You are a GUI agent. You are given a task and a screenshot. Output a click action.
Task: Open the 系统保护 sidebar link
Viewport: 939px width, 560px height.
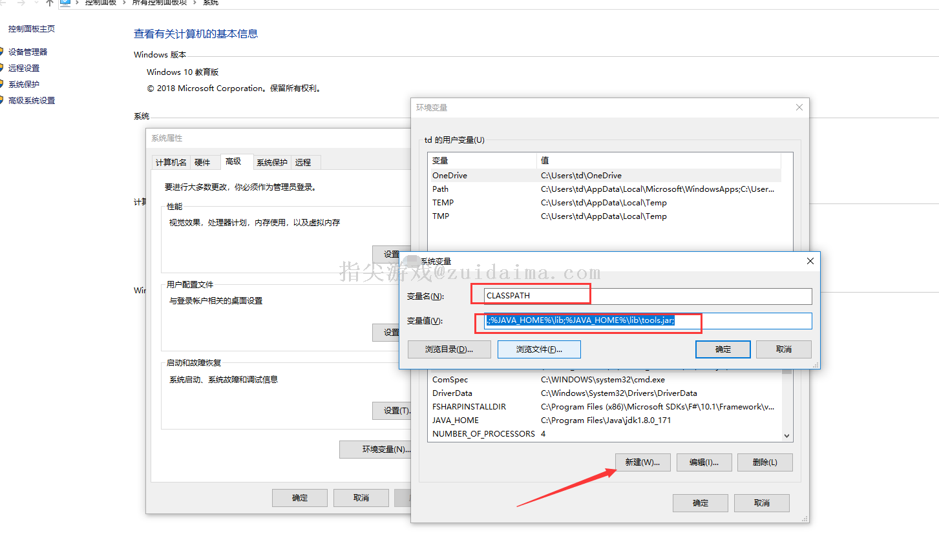(24, 84)
